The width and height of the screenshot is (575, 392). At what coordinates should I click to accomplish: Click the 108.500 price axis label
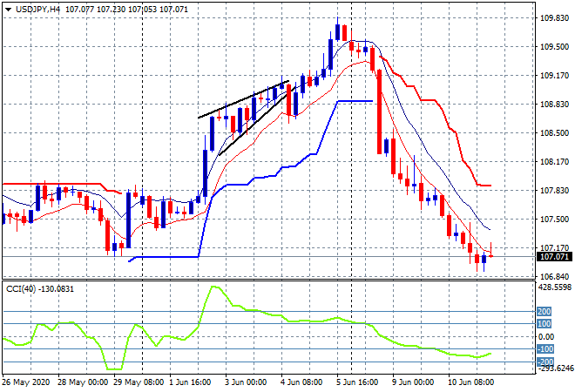pyautogui.click(x=554, y=132)
